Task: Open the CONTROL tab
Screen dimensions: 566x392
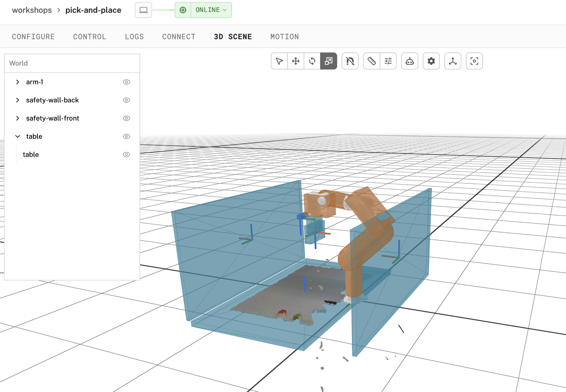Action: coord(89,37)
